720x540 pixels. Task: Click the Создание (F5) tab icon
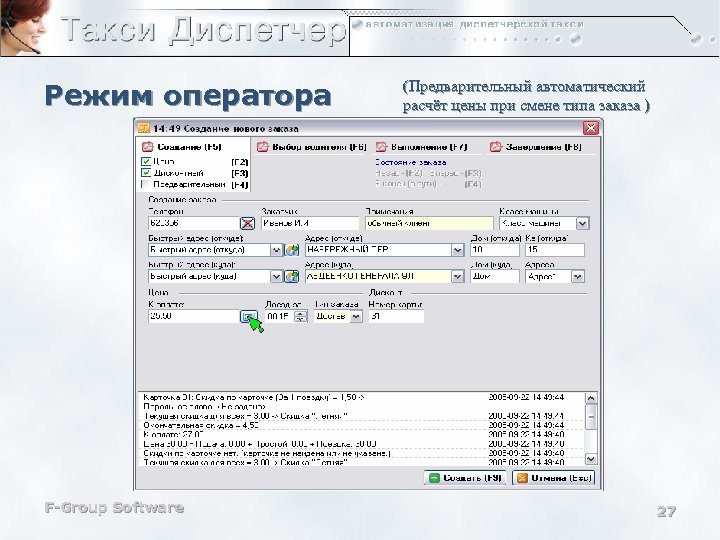(x=147, y=147)
